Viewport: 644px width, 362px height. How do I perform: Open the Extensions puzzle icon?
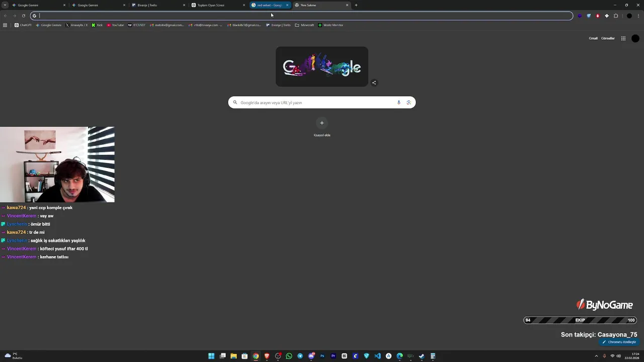click(616, 16)
